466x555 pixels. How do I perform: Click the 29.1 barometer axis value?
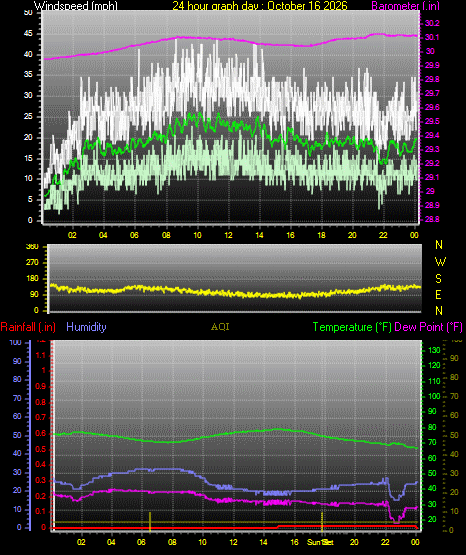432,177
